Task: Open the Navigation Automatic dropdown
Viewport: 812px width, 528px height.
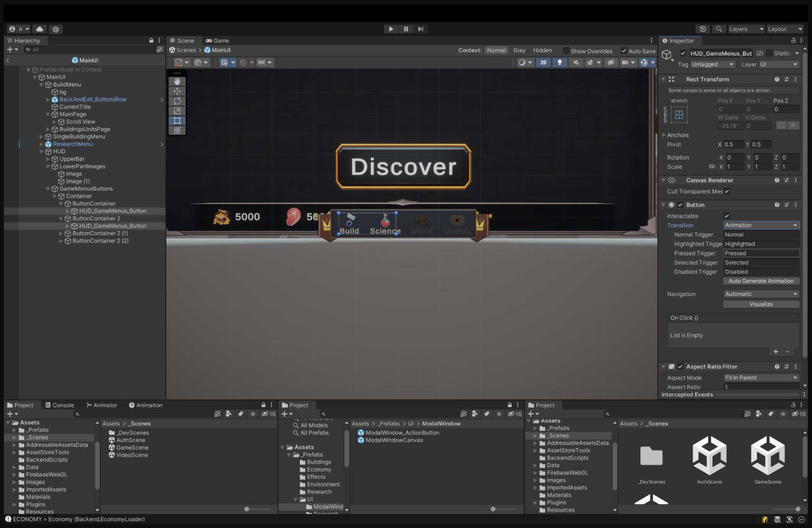Action: point(761,294)
